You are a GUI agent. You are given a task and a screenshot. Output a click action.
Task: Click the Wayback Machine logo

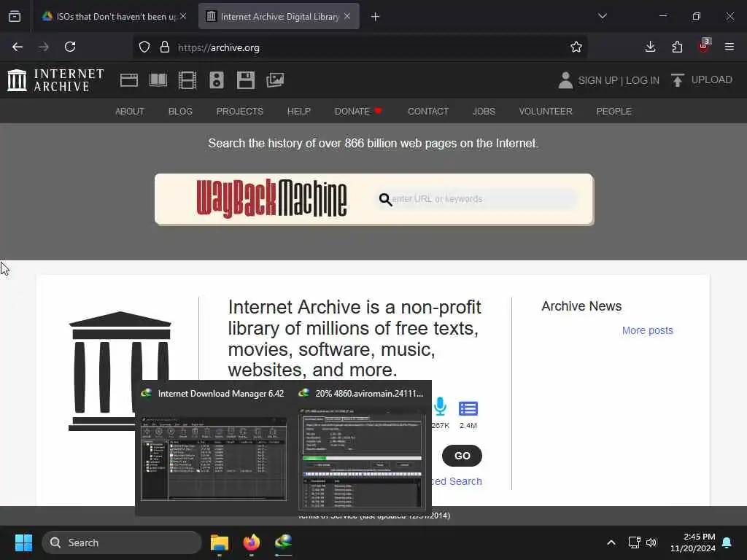(x=271, y=198)
